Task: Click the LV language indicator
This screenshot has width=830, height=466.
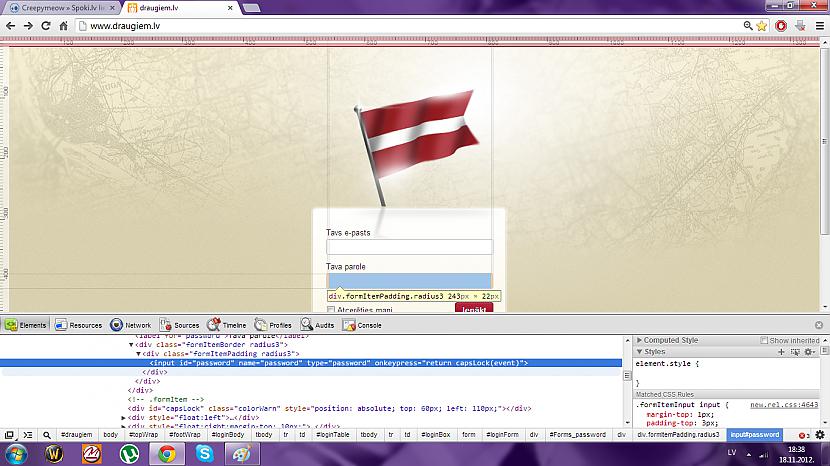Action: click(732, 452)
